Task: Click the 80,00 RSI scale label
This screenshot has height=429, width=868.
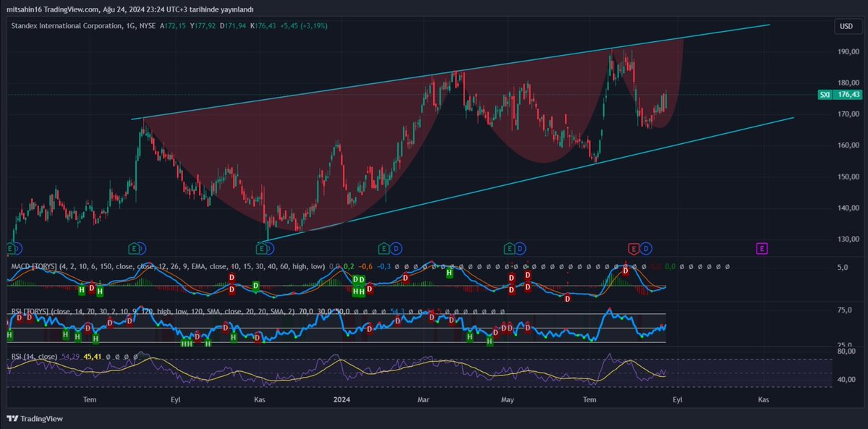Action: coord(846,352)
